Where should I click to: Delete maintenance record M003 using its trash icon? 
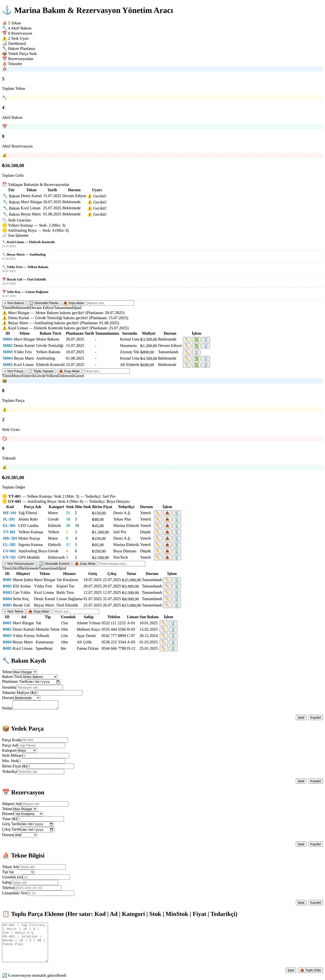pyautogui.click(x=196, y=352)
